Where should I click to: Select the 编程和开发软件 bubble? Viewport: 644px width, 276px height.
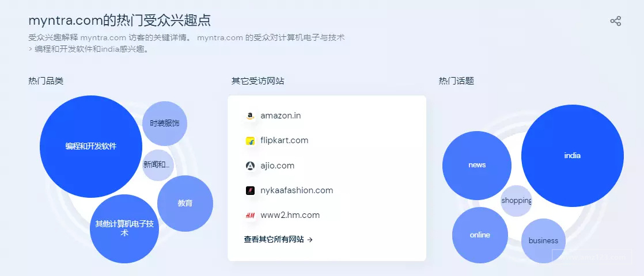pyautogui.click(x=91, y=147)
